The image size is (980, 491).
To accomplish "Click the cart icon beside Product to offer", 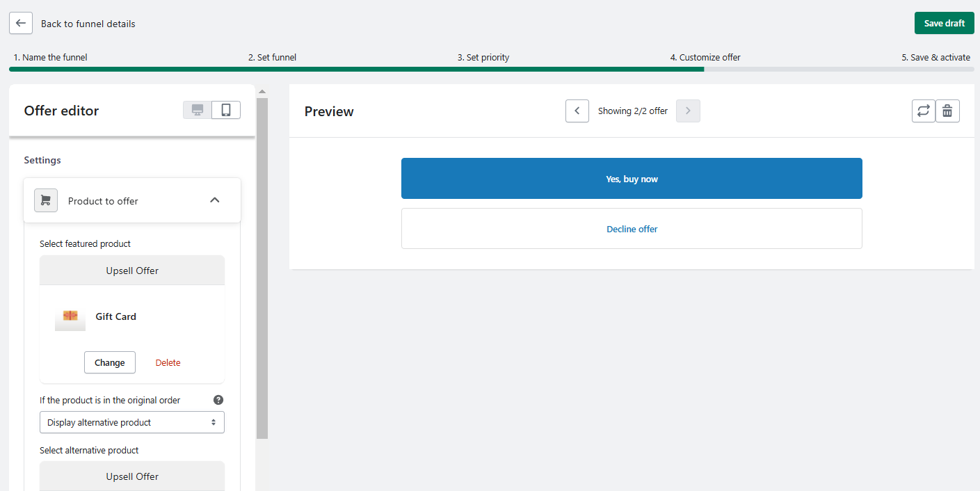I will [x=46, y=200].
